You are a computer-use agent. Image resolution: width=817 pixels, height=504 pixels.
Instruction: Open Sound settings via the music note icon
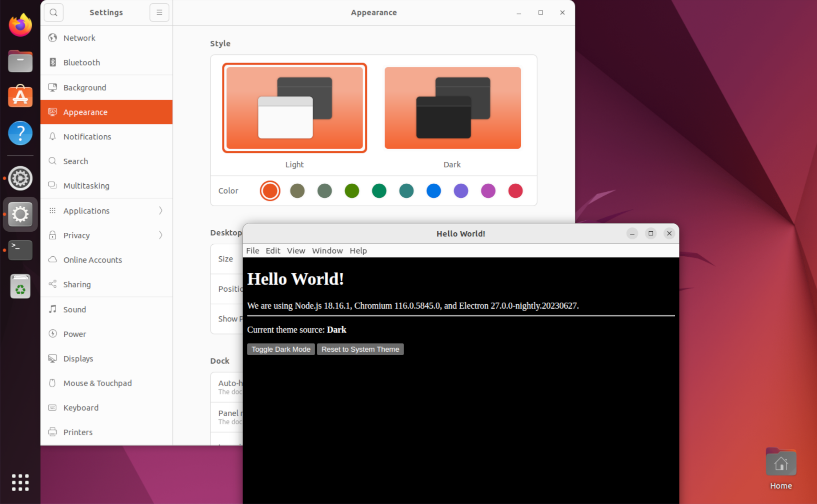(x=53, y=309)
